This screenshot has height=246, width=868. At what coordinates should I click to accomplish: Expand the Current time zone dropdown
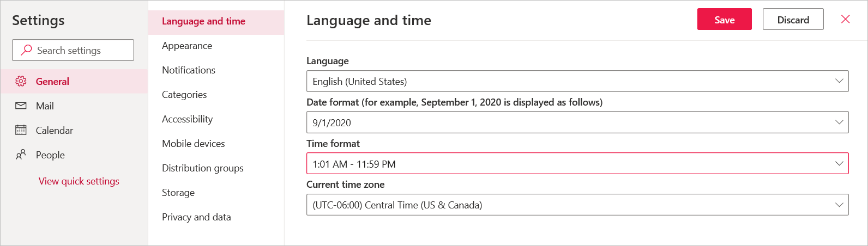[x=577, y=205]
